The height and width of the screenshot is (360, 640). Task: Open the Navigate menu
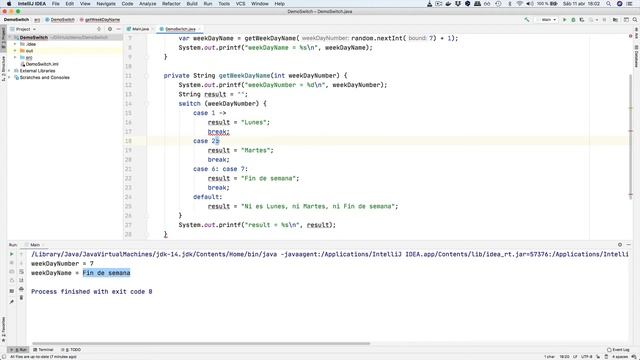pyautogui.click(x=106, y=4)
